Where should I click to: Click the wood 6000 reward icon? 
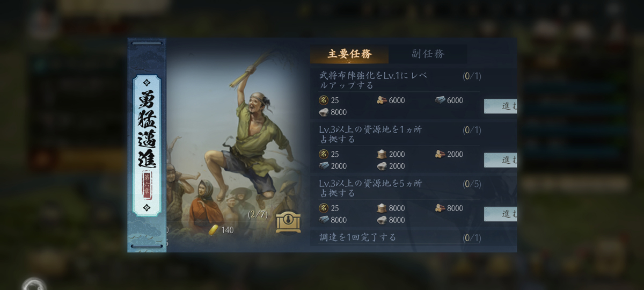click(382, 100)
